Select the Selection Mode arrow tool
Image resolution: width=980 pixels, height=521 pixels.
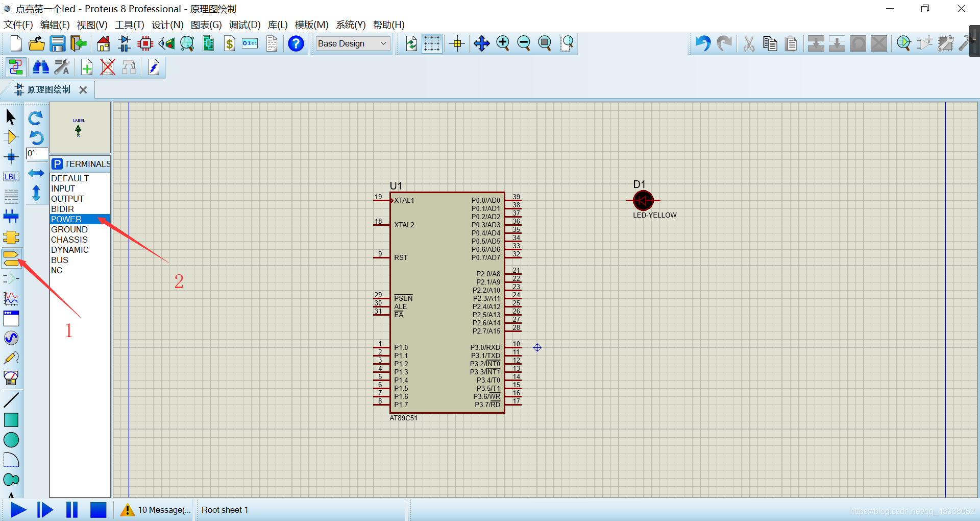click(x=11, y=117)
